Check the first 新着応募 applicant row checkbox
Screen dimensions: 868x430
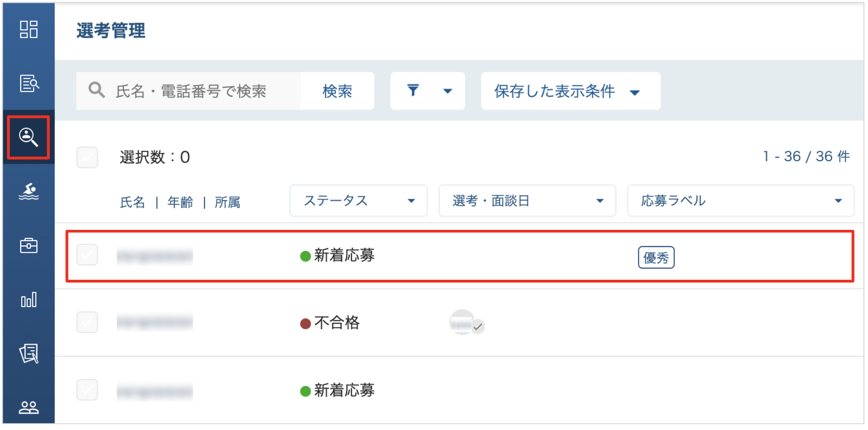point(87,255)
